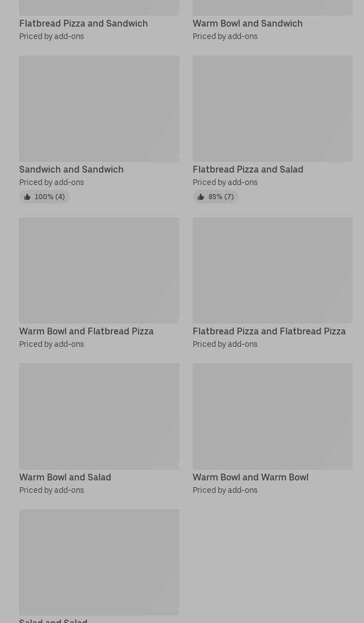The height and width of the screenshot is (623, 364).
Task: Open the Warm Bowl and Salad title
Action: pos(65,477)
